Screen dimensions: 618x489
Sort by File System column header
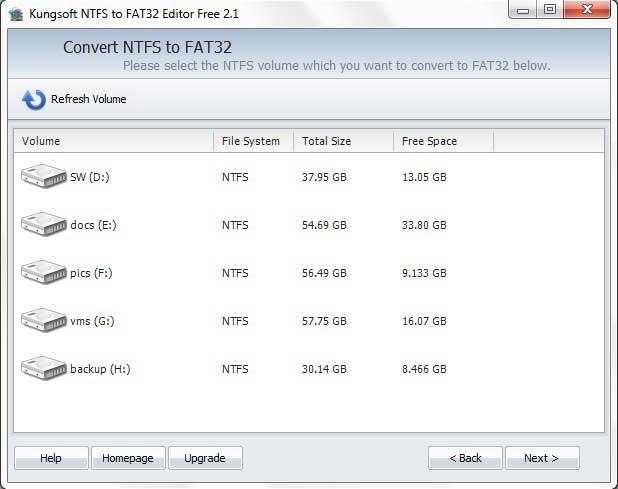coord(253,141)
